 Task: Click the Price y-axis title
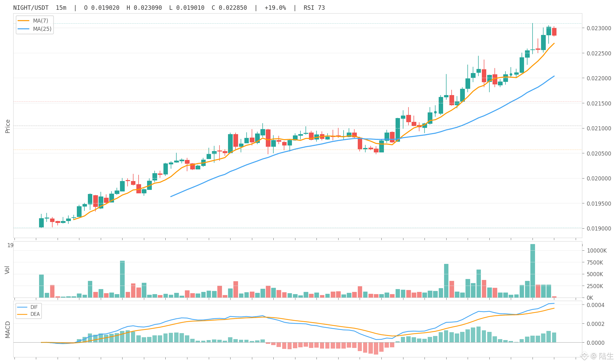click(8, 126)
